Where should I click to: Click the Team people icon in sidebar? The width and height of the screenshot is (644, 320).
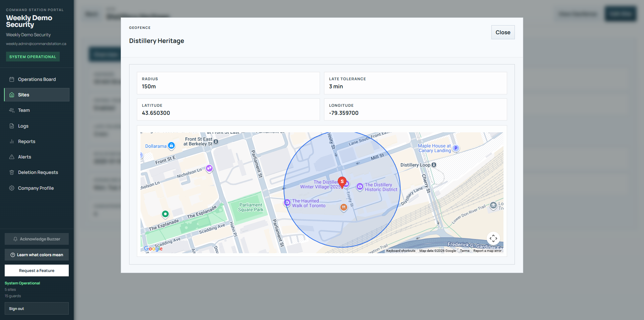12,110
